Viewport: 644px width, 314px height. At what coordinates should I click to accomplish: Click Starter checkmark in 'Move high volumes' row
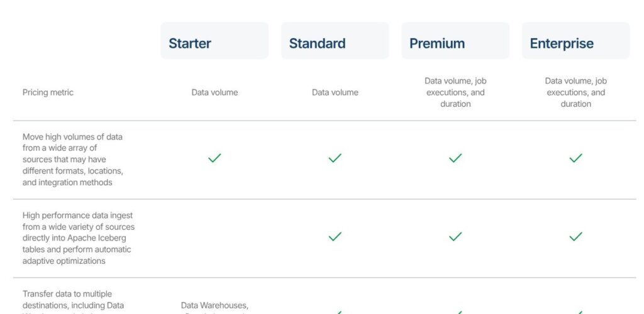(x=214, y=158)
